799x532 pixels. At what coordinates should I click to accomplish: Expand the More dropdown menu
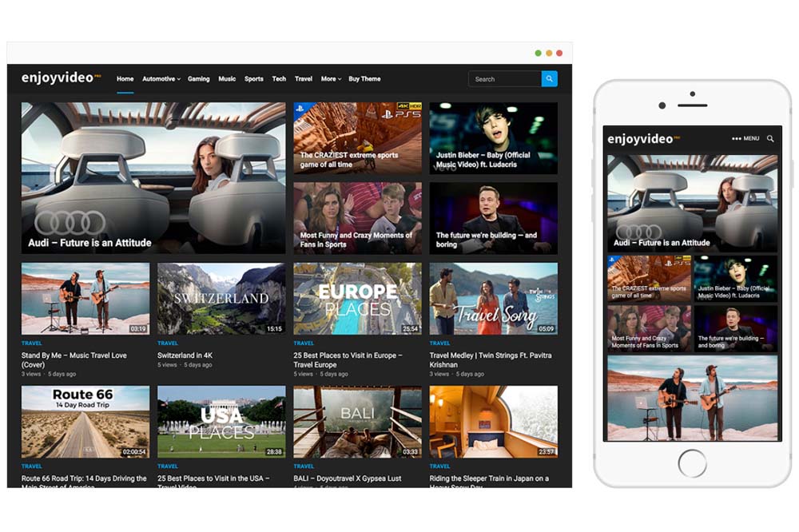331,79
